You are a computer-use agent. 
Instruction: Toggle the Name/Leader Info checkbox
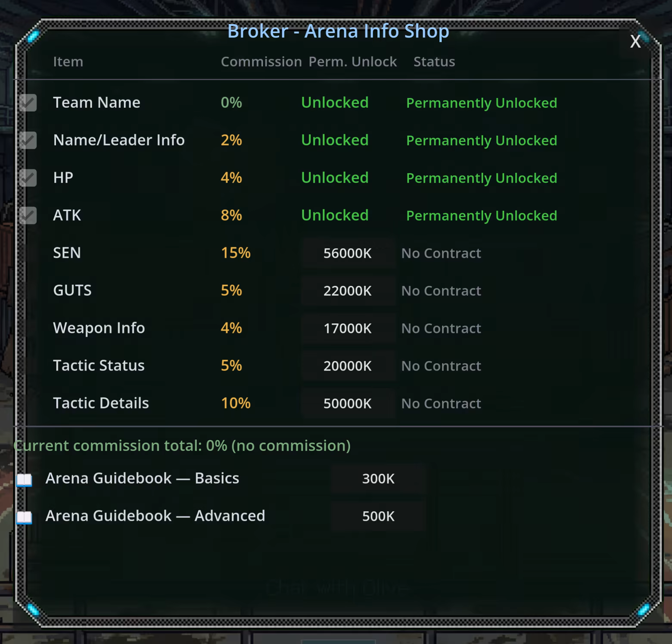coord(28,141)
